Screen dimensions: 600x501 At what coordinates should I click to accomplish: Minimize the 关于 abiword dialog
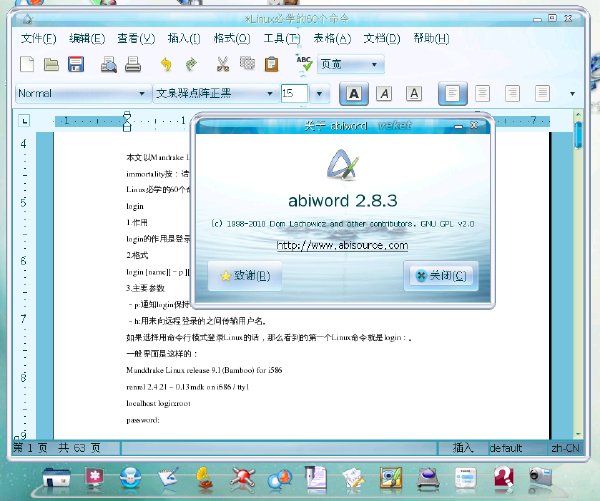[x=458, y=126]
